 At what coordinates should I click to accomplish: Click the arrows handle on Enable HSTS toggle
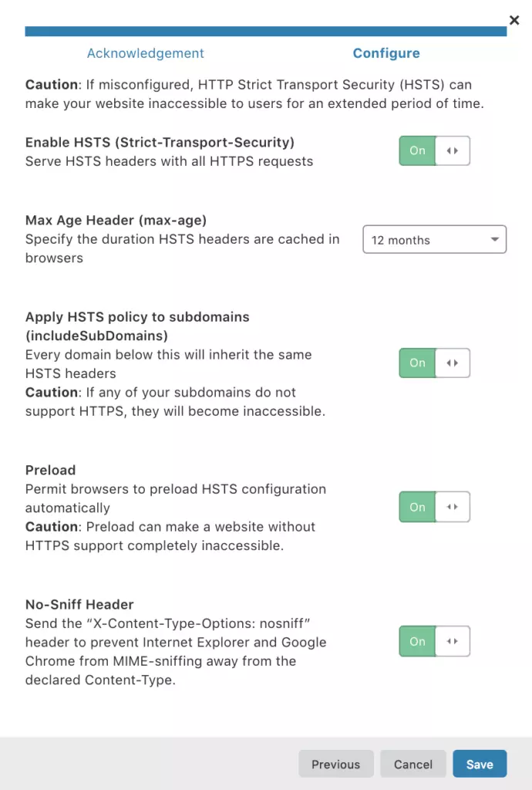(453, 150)
